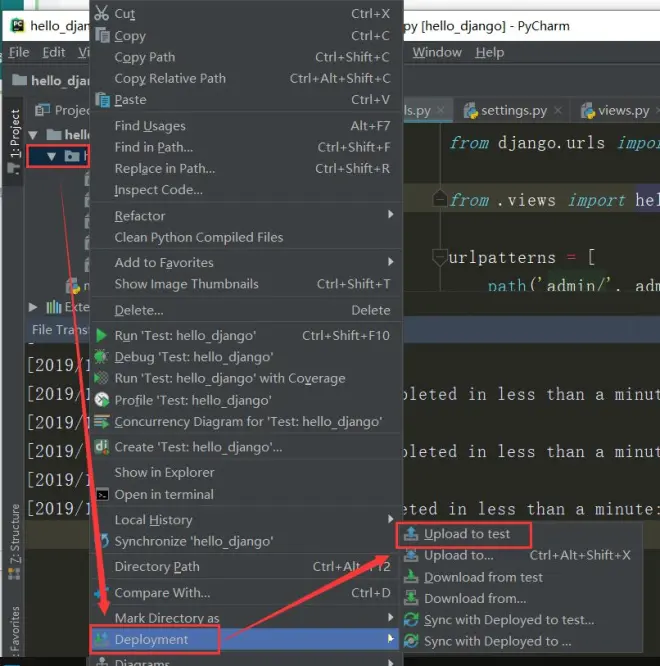Open the Edit menu
The image size is (660, 666).
coord(54,52)
